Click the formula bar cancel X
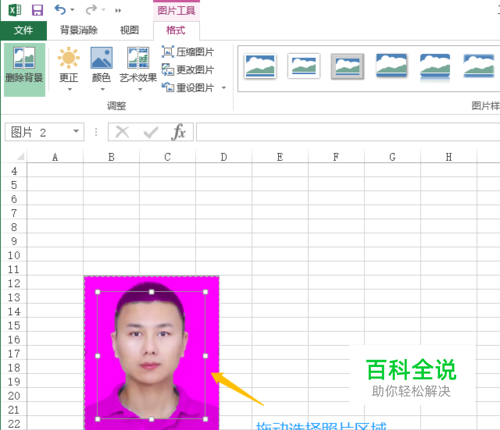 click(122, 132)
